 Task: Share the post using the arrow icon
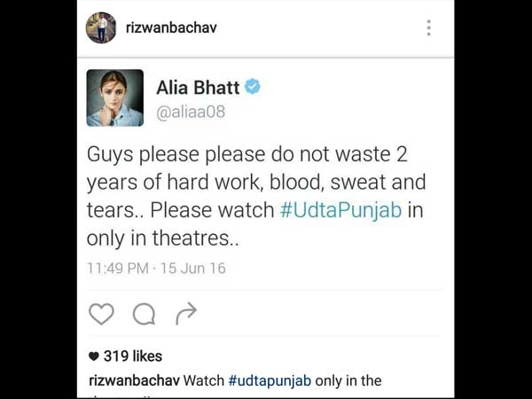tap(186, 313)
